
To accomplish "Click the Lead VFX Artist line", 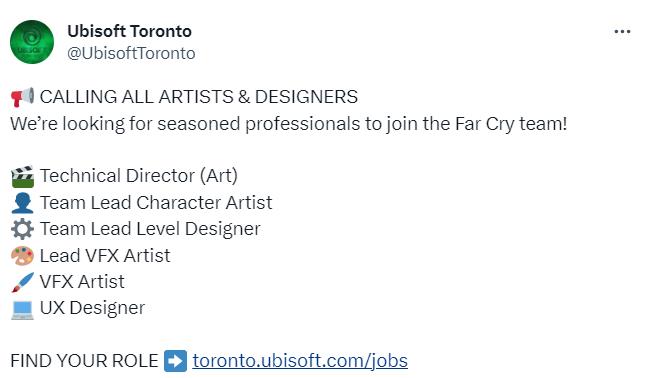I will pyautogui.click(x=105, y=256).
